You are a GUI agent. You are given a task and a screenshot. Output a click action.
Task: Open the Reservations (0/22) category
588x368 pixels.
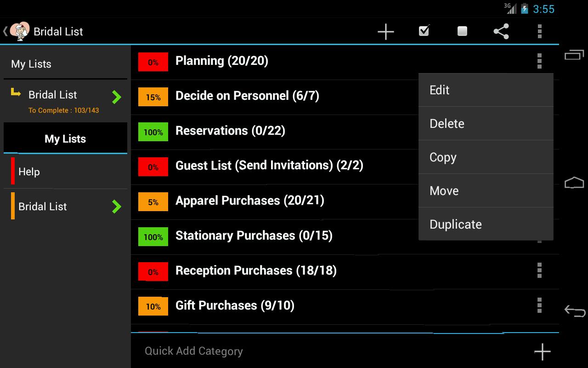(x=230, y=131)
